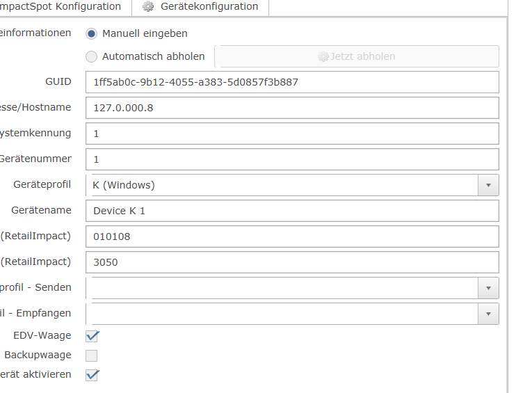Select the Gerätenummer input field
Screen dimensions: 532x393
[292, 159]
